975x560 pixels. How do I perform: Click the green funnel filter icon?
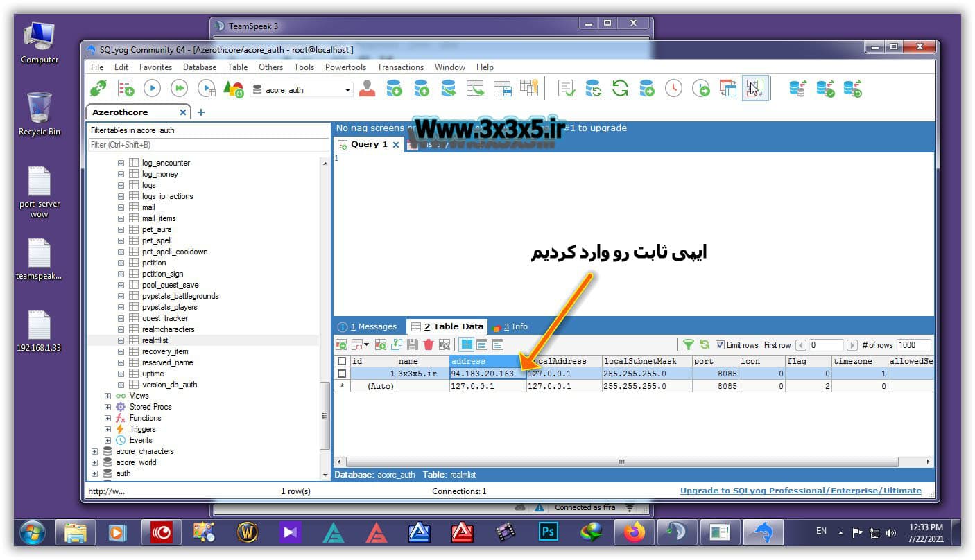(x=689, y=344)
